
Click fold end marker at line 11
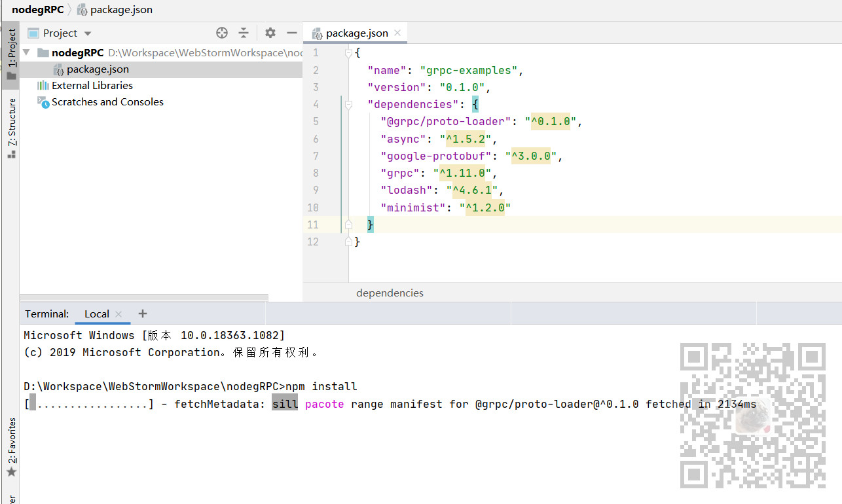click(x=348, y=225)
